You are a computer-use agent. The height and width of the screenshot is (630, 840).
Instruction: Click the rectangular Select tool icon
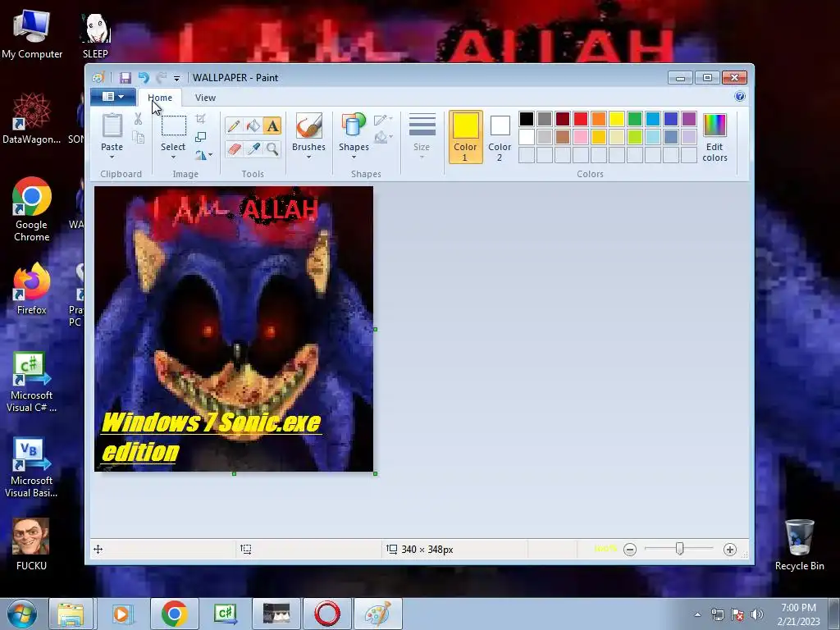tap(174, 126)
